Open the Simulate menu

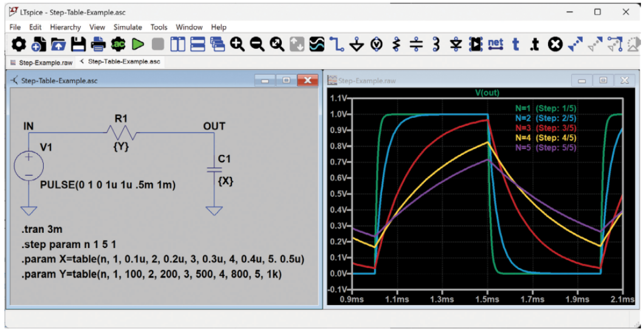tap(128, 27)
